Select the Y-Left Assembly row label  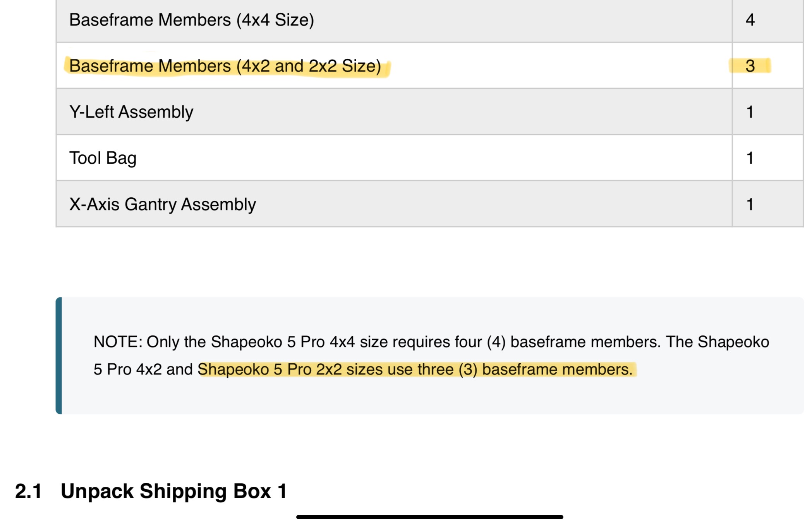click(x=131, y=112)
